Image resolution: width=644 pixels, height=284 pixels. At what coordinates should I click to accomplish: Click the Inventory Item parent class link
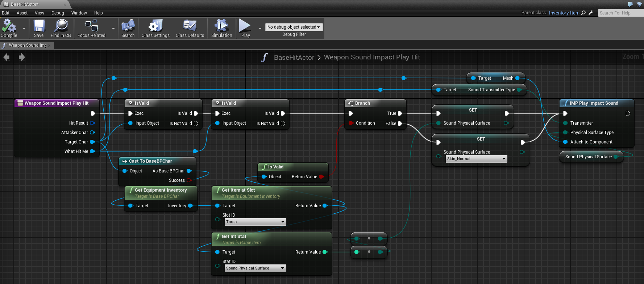pyautogui.click(x=564, y=13)
